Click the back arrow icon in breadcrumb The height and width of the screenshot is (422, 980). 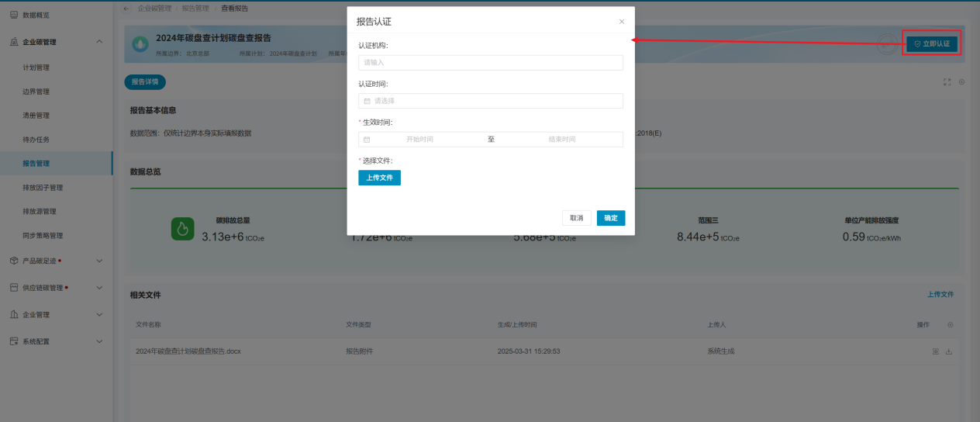[x=127, y=8]
